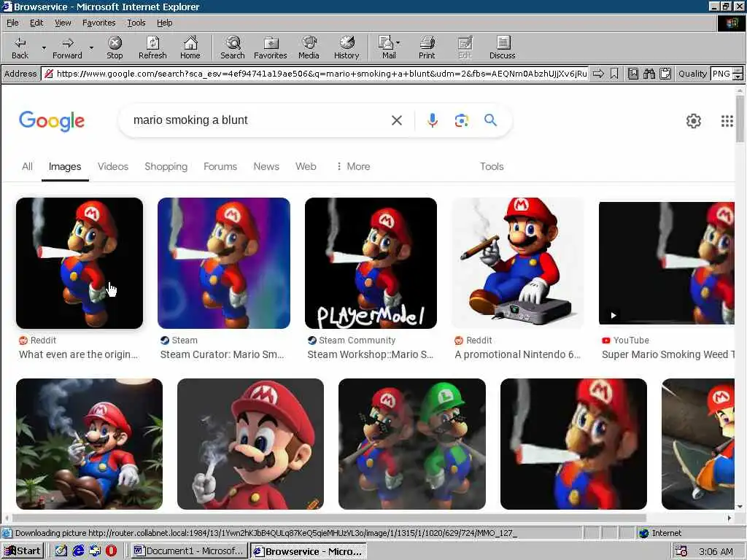Open Google quick settings gear
This screenshot has width=747, height=560.
(694, 121)
